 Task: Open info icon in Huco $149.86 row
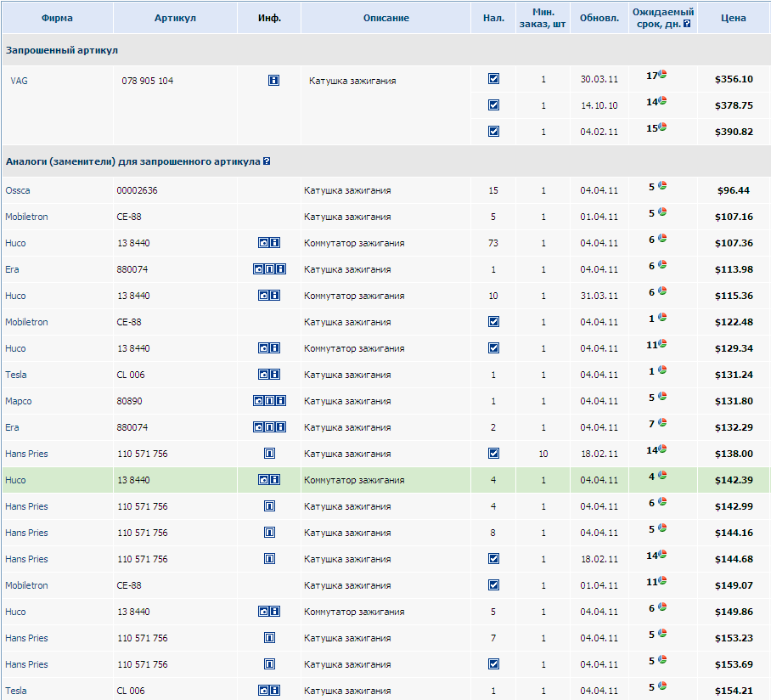pyautogui.click(x=275, y=612)
